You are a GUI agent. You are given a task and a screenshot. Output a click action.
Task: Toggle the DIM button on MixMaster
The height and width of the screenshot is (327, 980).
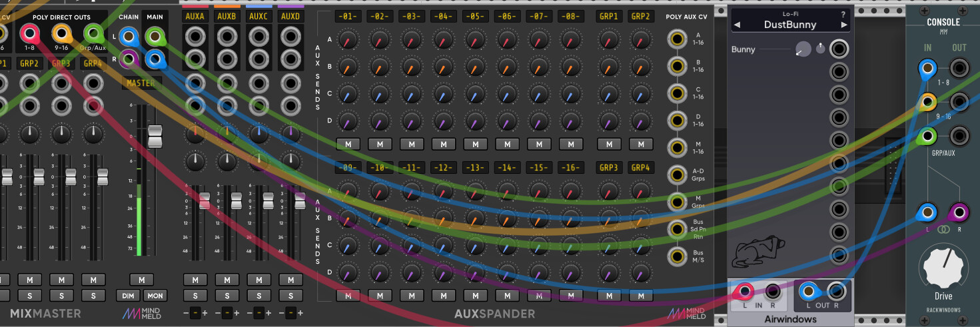[x=128, y=296]
